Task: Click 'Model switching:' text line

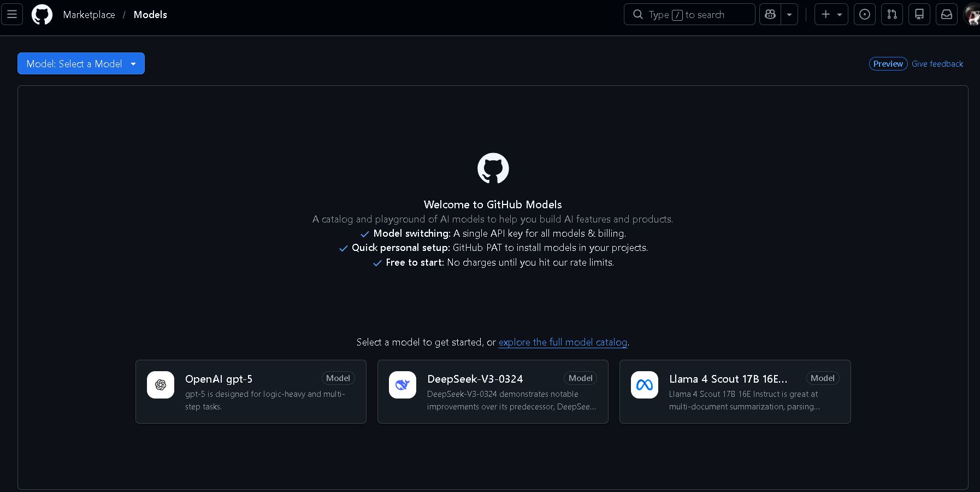Action: point(500,233)
